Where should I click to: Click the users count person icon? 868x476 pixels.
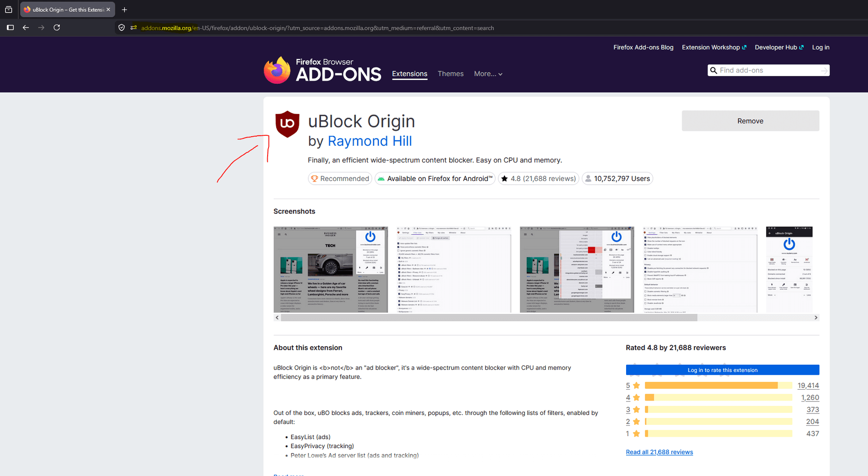[x=588, y=179]
